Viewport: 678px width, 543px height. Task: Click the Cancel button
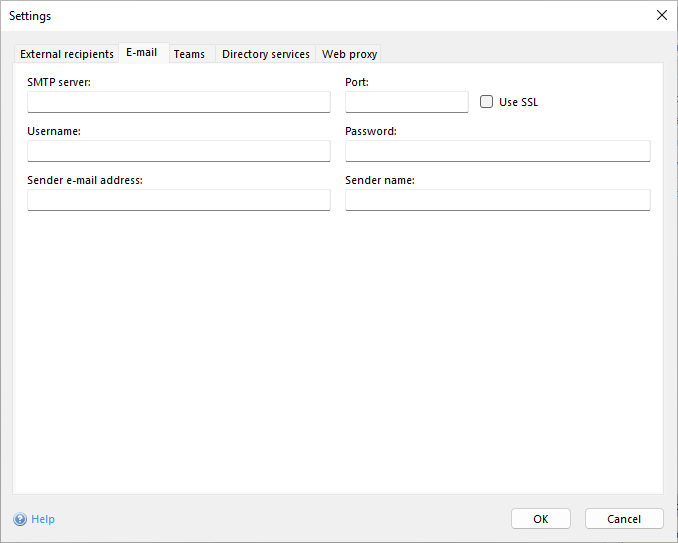(x=624, y=519)
